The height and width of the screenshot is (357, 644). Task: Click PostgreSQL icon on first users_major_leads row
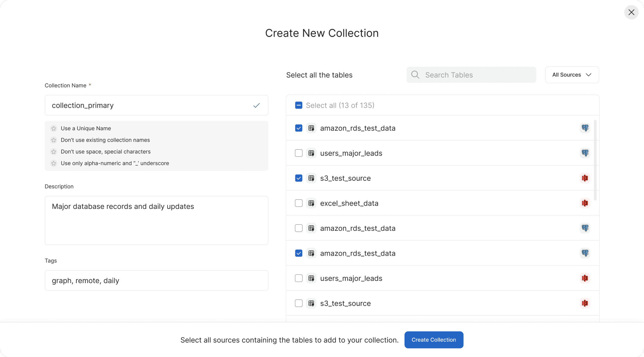585,153
